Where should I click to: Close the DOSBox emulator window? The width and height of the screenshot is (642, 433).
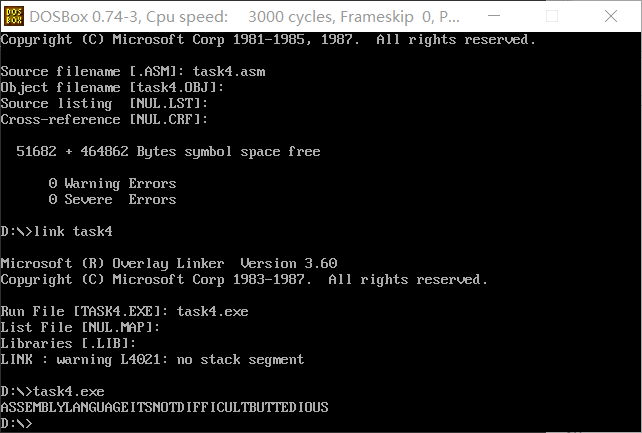610,16
